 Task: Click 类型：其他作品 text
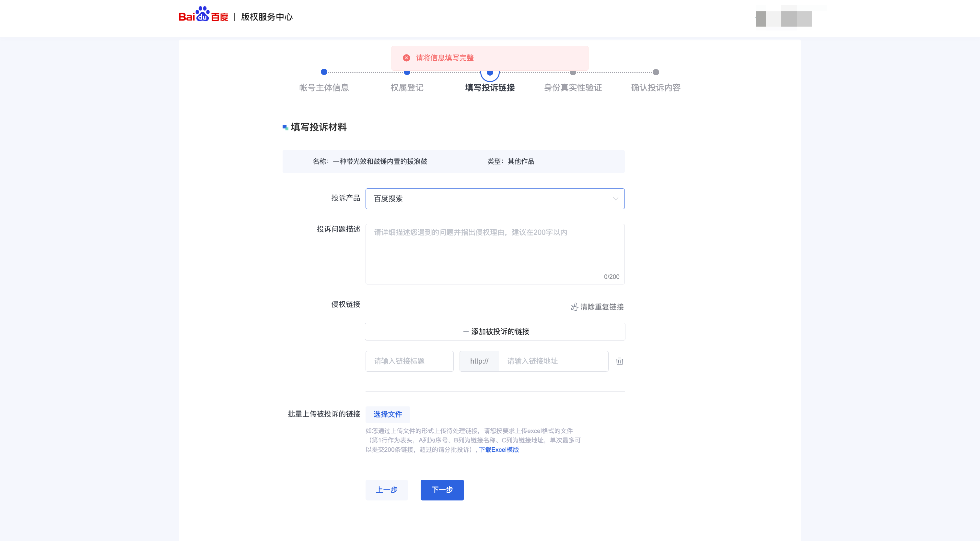pyautogui.click(x=510, y=162)
